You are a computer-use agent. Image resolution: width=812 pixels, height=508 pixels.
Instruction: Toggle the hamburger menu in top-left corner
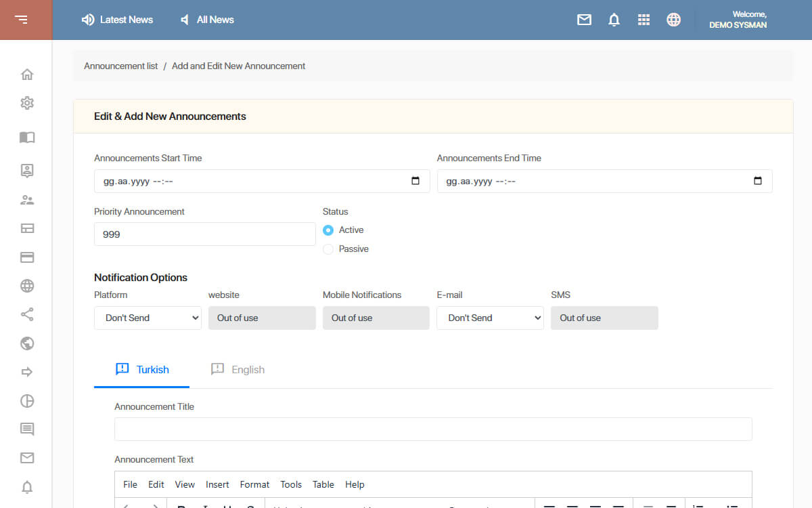pos(22,20)
